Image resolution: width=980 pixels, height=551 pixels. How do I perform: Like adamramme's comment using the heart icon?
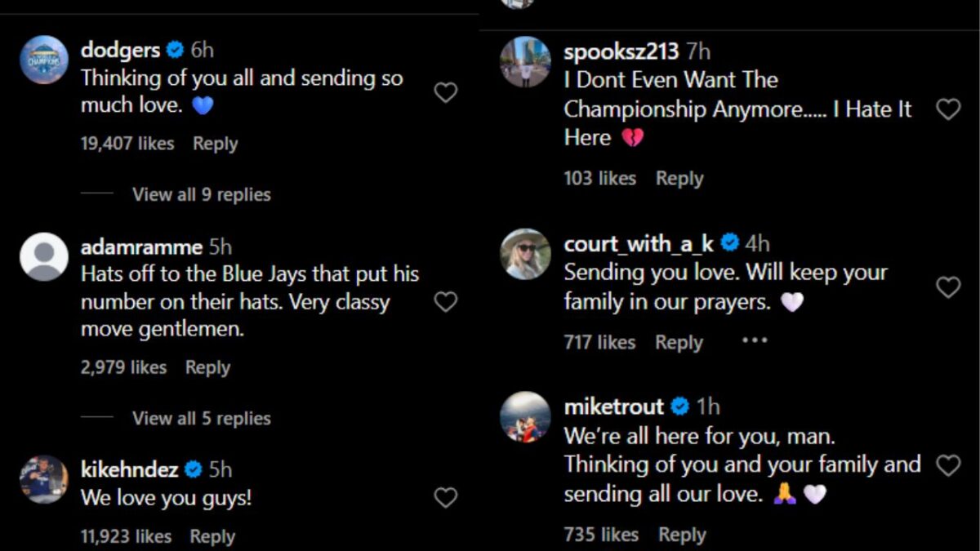(445, 301)
